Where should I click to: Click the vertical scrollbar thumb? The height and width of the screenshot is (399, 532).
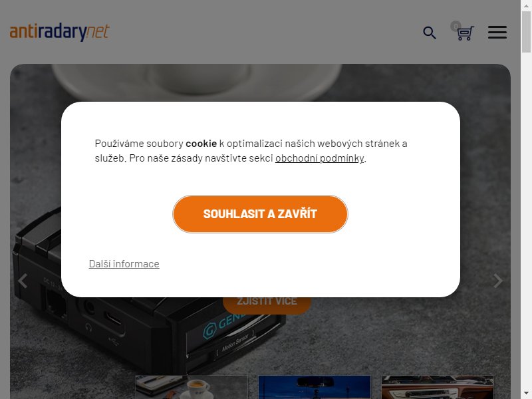(x=526, y=32)
